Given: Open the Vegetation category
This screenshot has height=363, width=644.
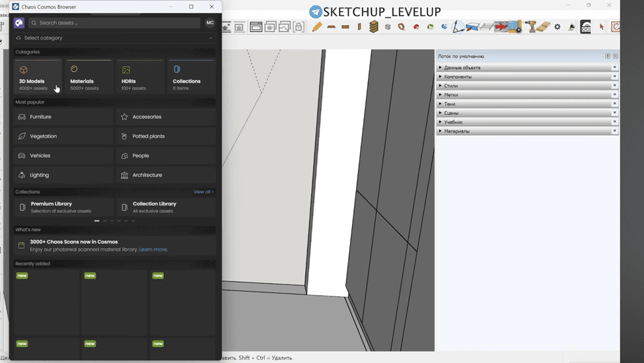Looking at the screenshot, I should (63, 136).
